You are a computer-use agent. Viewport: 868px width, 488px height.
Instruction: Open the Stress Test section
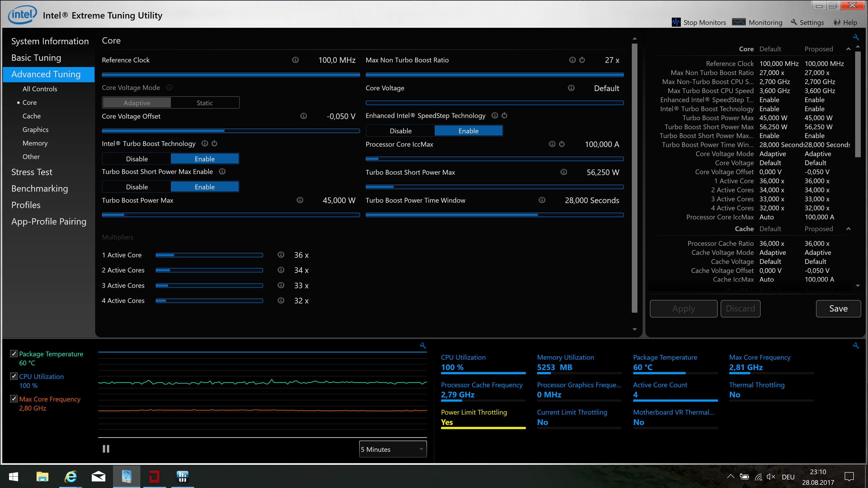click(32, 172)
